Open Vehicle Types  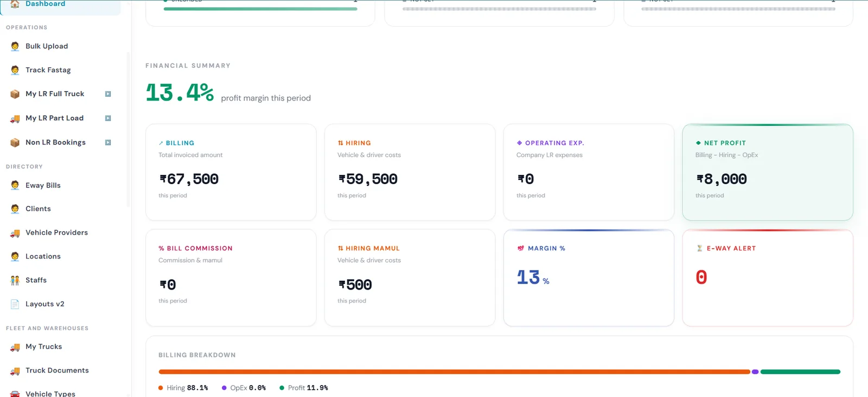(50, 393)
